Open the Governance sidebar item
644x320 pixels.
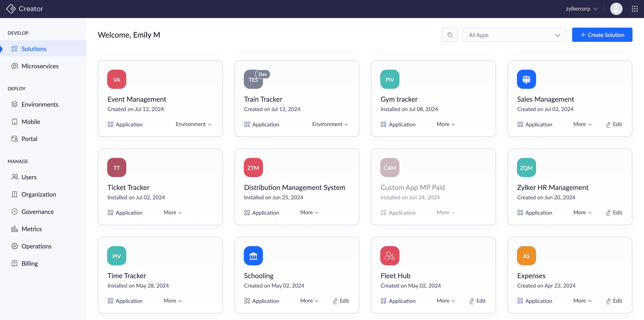tap(38, 212)
